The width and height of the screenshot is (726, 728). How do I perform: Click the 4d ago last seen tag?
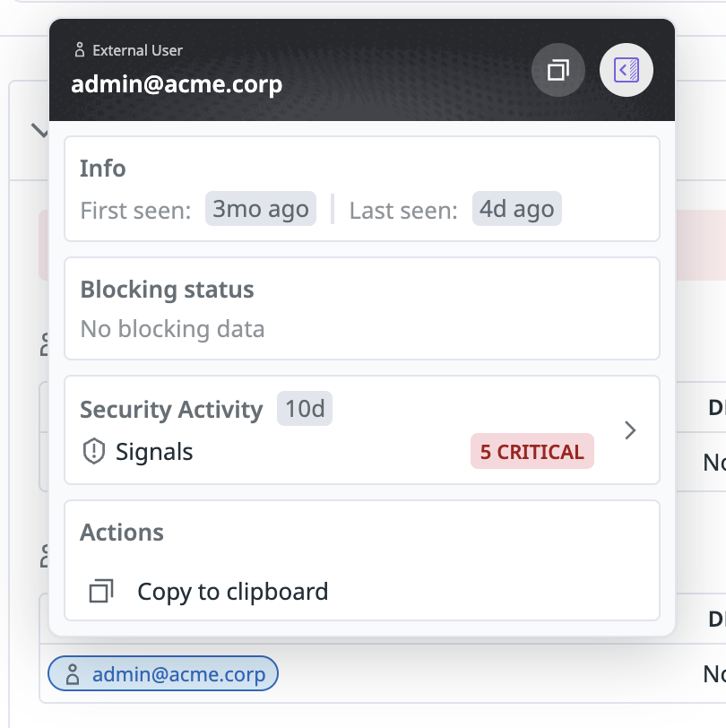click(x=516, y=209)
